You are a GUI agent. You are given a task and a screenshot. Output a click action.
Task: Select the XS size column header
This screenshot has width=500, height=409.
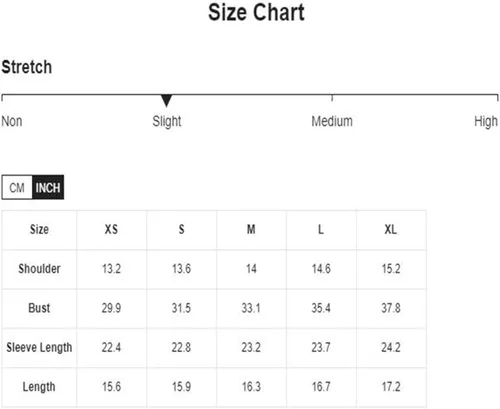pos(111,230)
